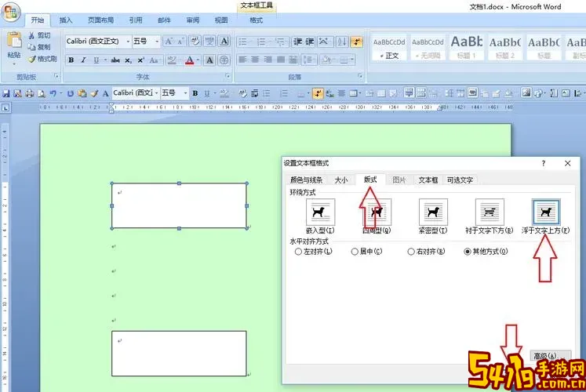Select 紧密型 wrapping style
Image resolution: width=586 pixels, height=392 pixels.
[x=433, y=212]
